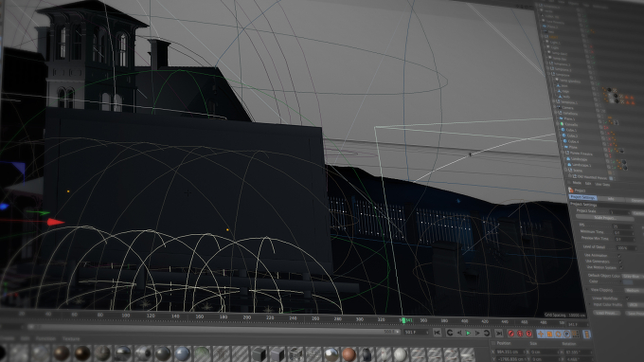Open the Default Object Color dropdown

point(634,277)
